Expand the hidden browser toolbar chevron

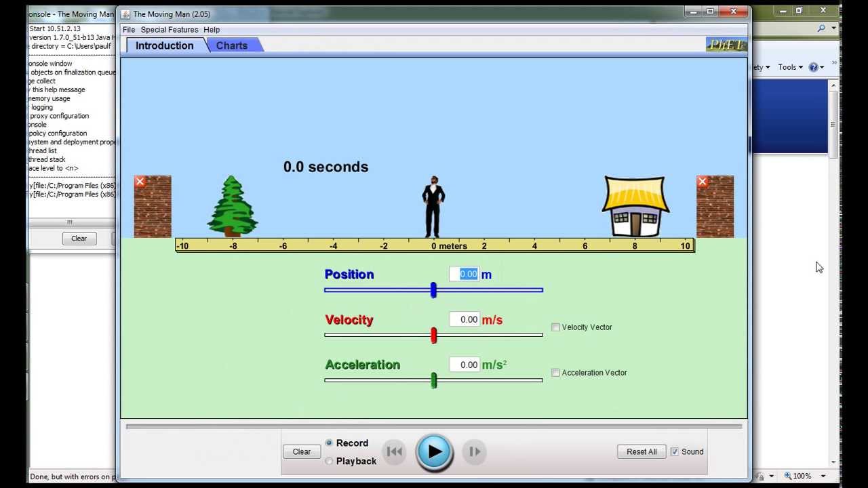point(833,64)
